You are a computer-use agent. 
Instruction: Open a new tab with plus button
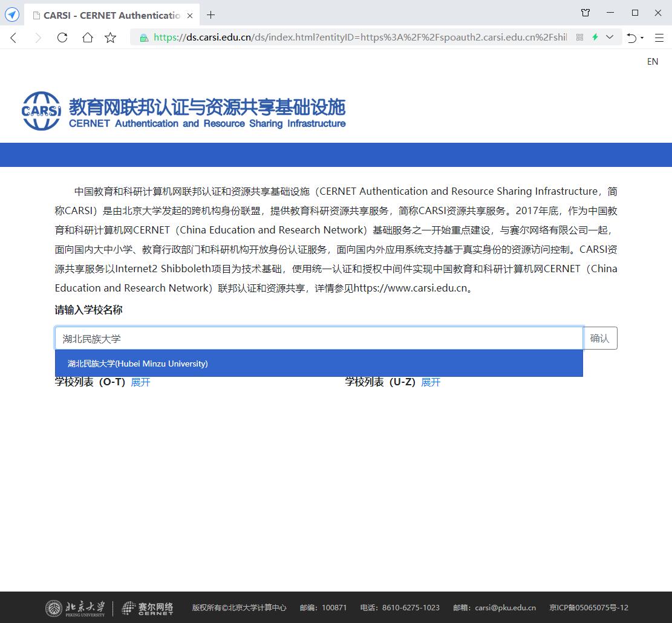[210, 15]
